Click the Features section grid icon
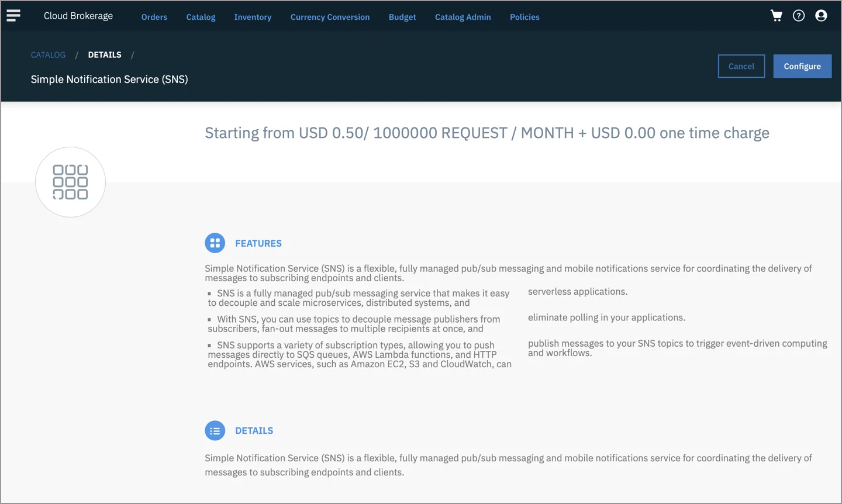Screen dimensions: 842x504 (x=215, y=243)
